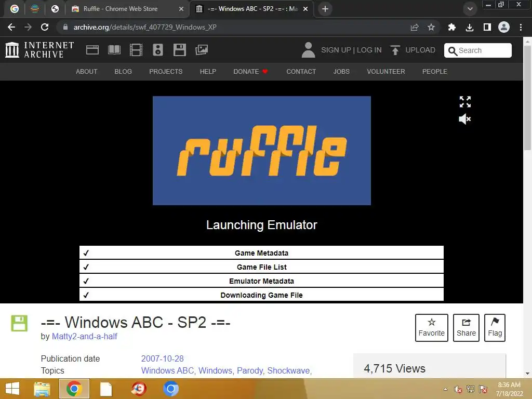532x399 pixels.
Task: Open File Explorer from the taskbar
Action: (x=42, y=389)
